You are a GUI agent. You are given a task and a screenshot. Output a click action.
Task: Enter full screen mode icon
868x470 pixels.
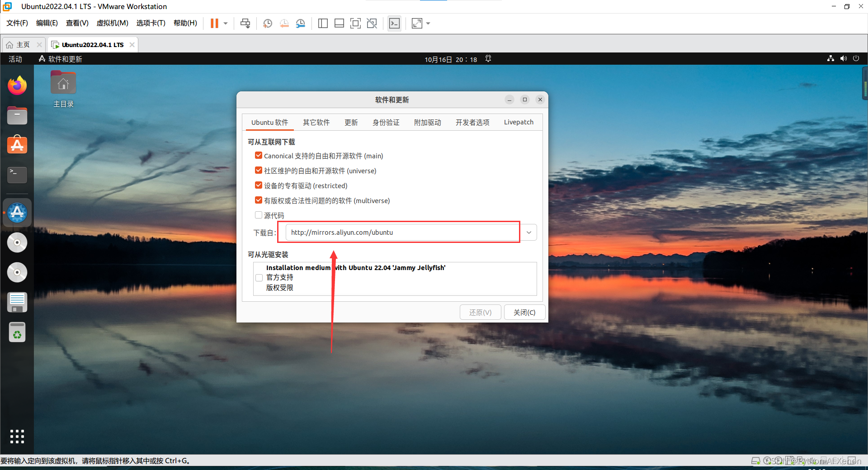pos(356,24)
